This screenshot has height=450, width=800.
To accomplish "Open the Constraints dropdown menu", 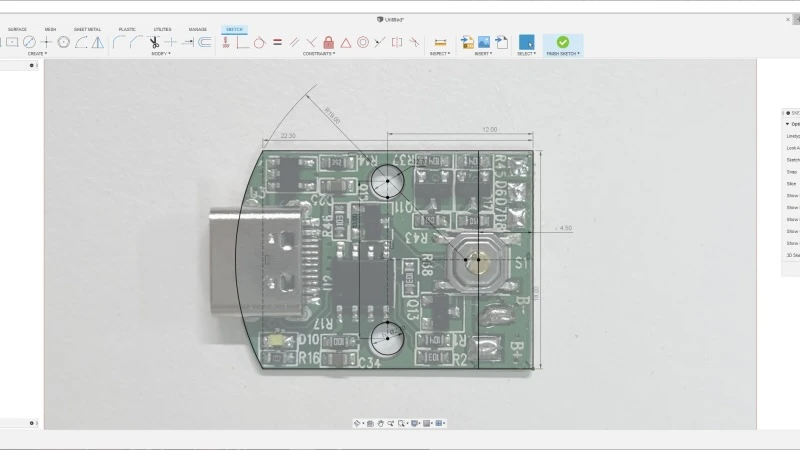I will click(319, 53).
